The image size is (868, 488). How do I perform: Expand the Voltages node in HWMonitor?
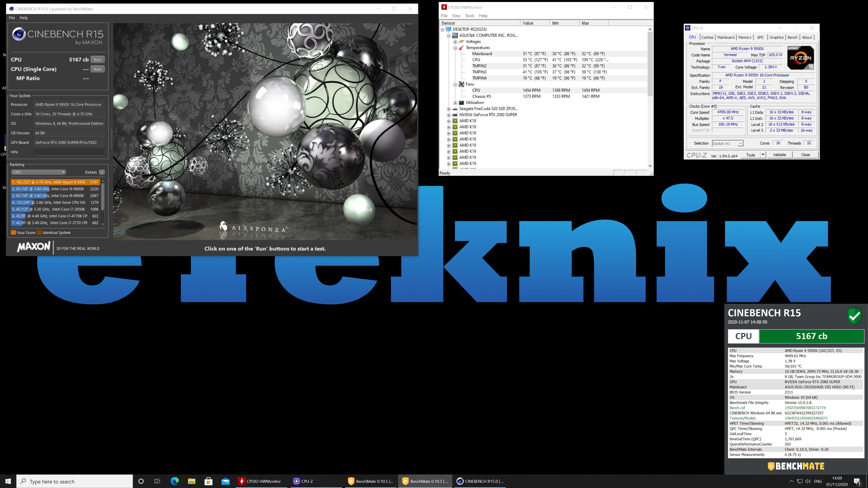tap(455, 42)
